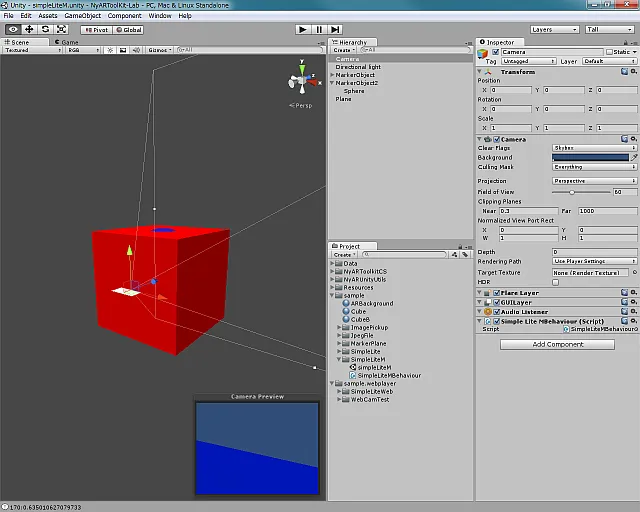Select the Move tool in toolbar
This screenshot has width=640, height=512.
tap(29, 29)
